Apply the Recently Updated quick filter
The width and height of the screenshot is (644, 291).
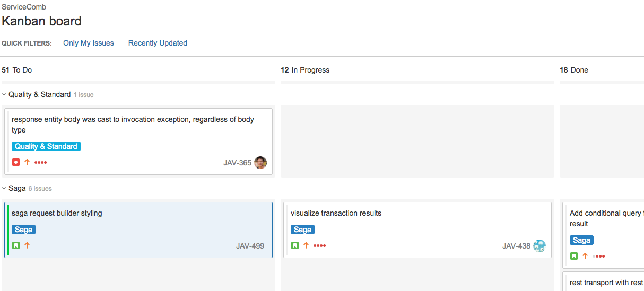click(x=158, y=43)
